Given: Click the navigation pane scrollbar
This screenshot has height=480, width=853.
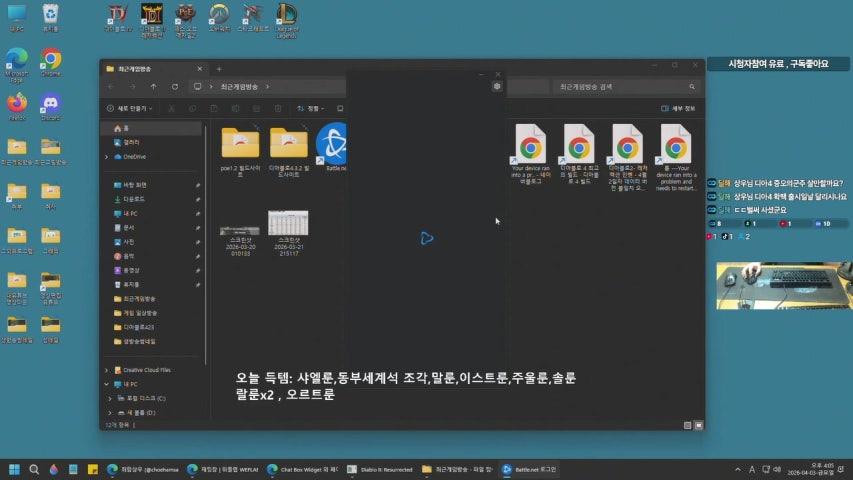Looking at the screenshot, I should [x=206, y=245].
